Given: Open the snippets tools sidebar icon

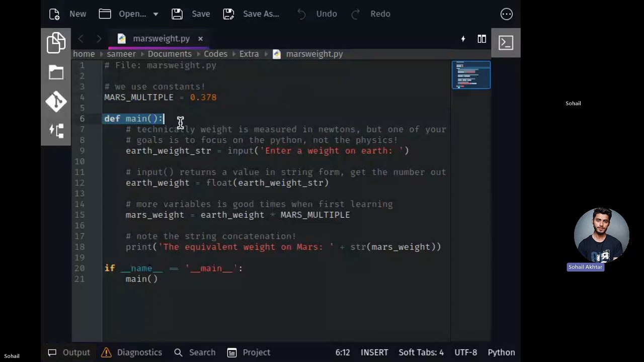Looking at the screenshot, I should [x=56, y=130].
